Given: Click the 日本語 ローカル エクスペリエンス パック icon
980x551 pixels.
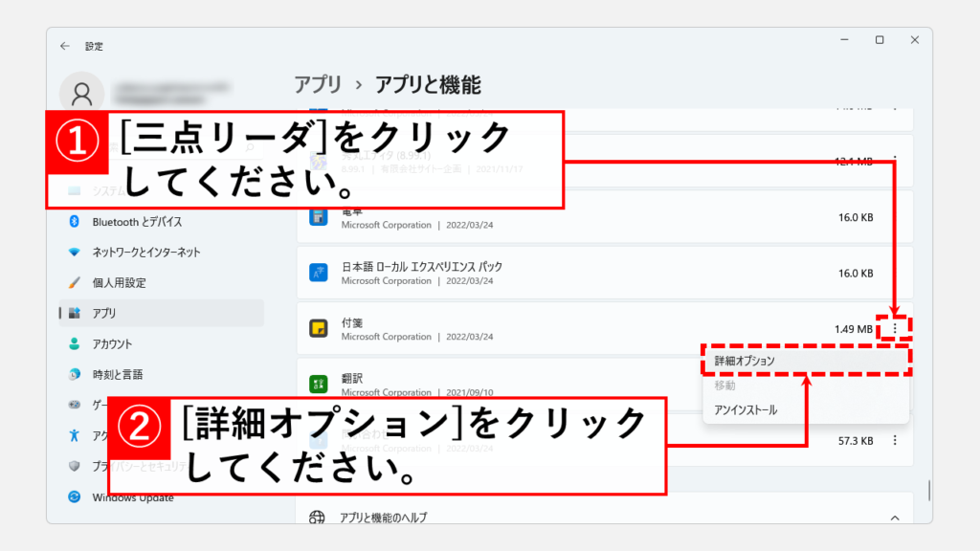Looking at the screenshot, I should coord(319,273).
